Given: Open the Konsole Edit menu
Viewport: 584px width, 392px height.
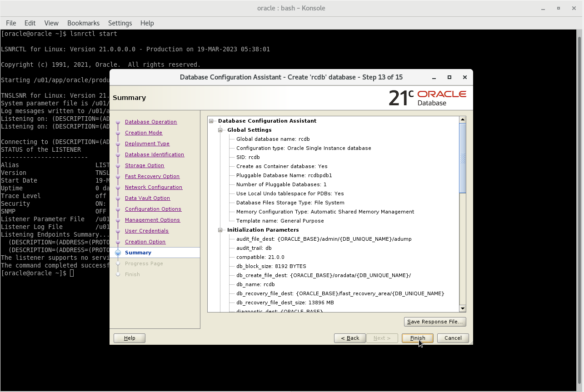Looking at the screenshot, I should (x=30, y=23).
